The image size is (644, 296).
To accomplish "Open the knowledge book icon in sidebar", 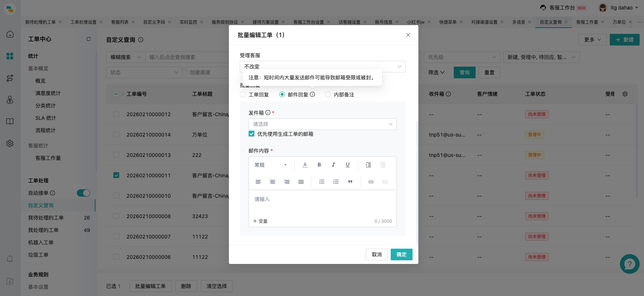I will click(10, 122).
